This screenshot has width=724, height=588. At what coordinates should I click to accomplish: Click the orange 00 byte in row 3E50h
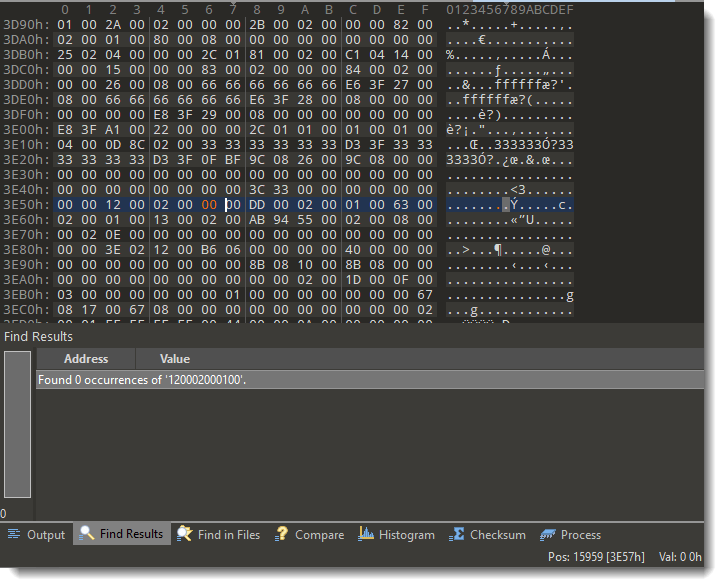[x=209, y=204]
